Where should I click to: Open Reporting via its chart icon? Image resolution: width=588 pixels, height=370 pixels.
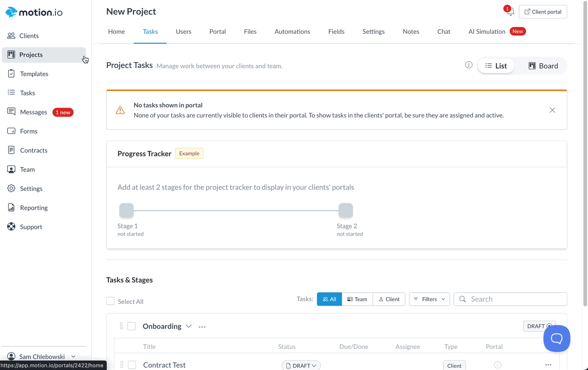click(11, 208)
